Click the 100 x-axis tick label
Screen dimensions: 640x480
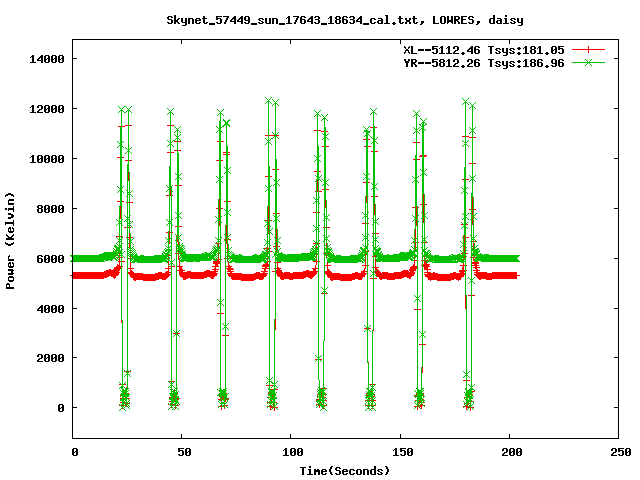coord(293,452)
